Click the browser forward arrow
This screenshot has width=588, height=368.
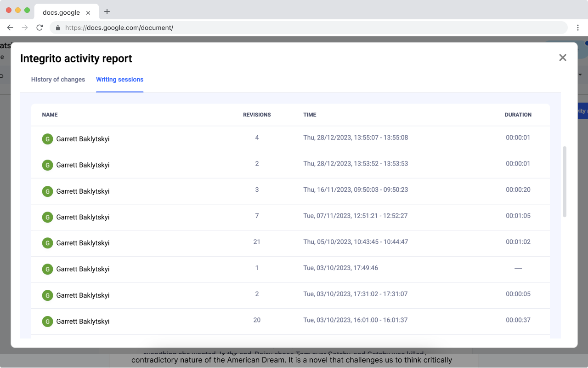(25, 28)
